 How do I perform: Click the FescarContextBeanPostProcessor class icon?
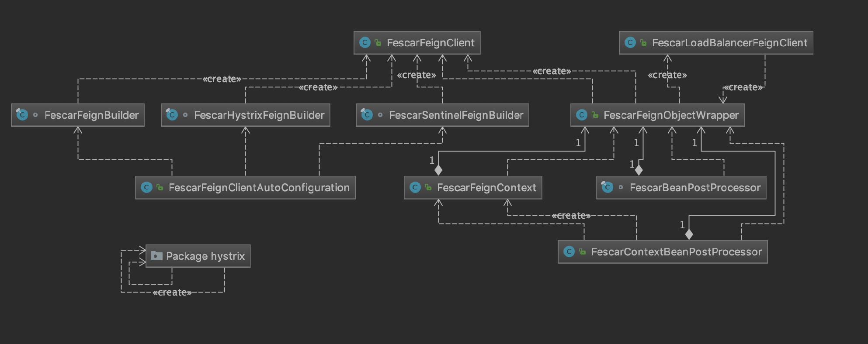pyautogui.click(x=569, y=251)
